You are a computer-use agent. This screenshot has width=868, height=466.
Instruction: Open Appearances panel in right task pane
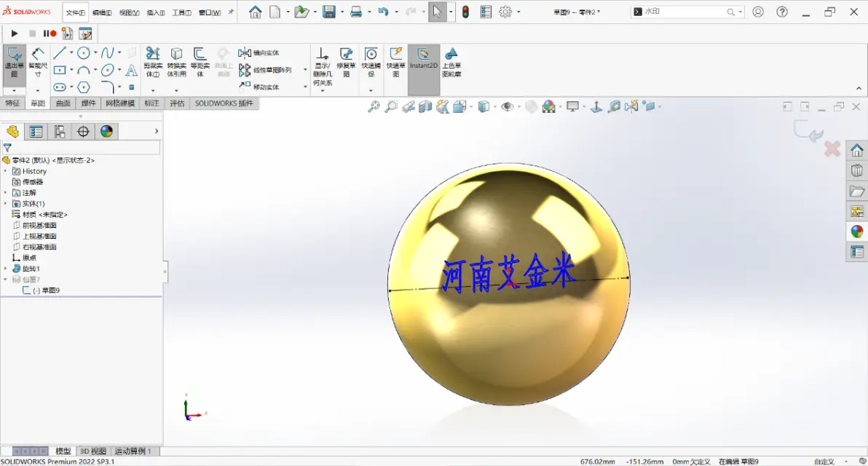(857, 232)
